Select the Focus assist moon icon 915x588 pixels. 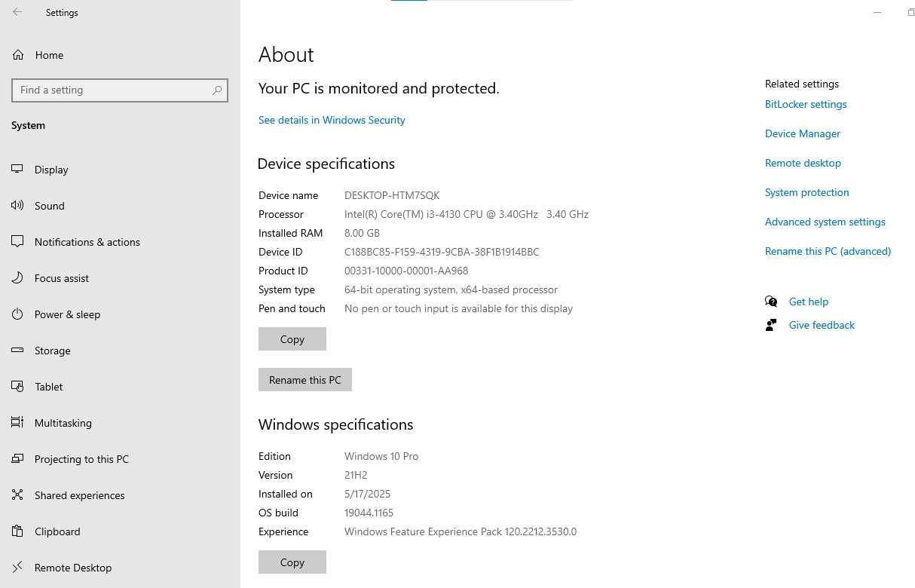coord(17,278)
